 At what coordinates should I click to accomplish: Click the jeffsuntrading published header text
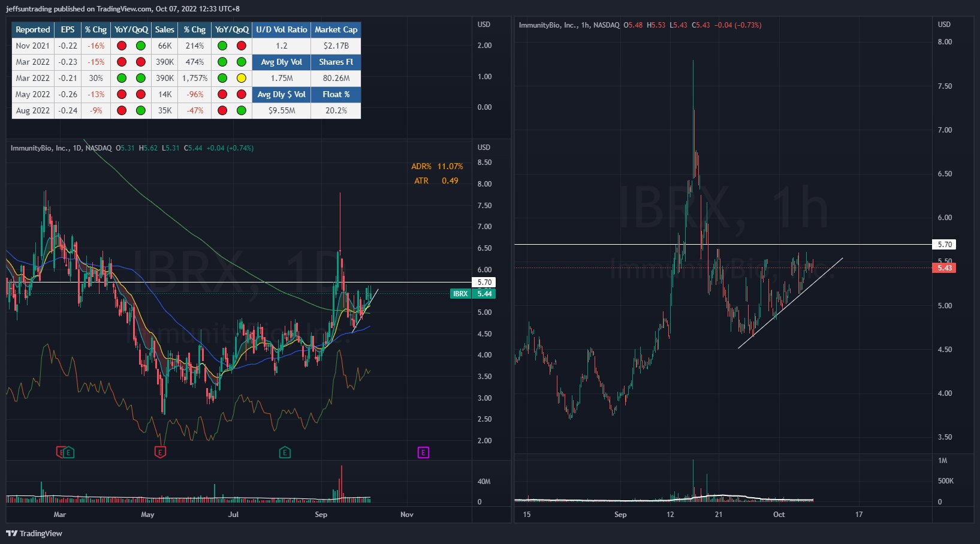click(123, 9)
